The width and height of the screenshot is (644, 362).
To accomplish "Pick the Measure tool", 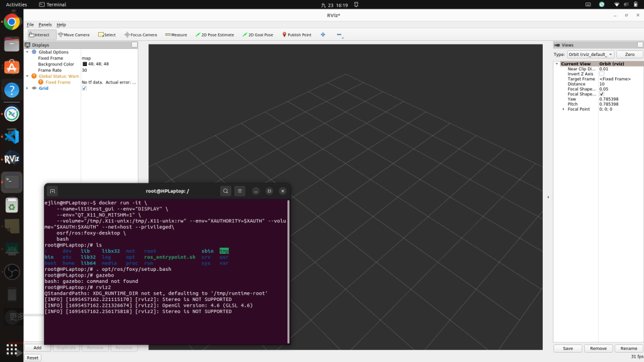I will pyautogui.click(x=176, y=35).
